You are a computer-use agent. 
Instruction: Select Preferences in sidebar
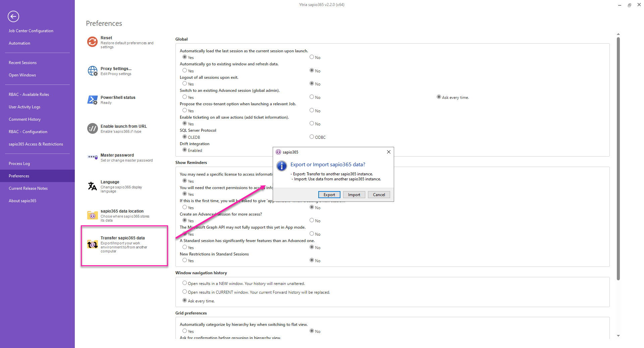tap(37, 176)
